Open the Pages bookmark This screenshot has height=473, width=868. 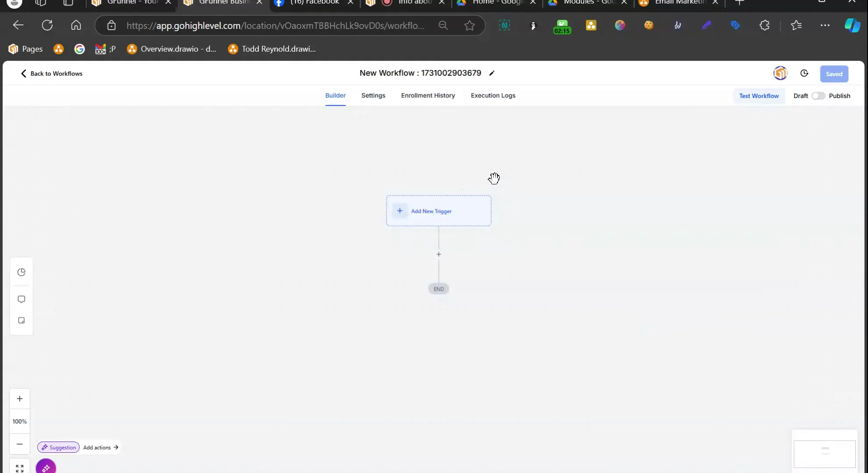(x=25, y=49)
